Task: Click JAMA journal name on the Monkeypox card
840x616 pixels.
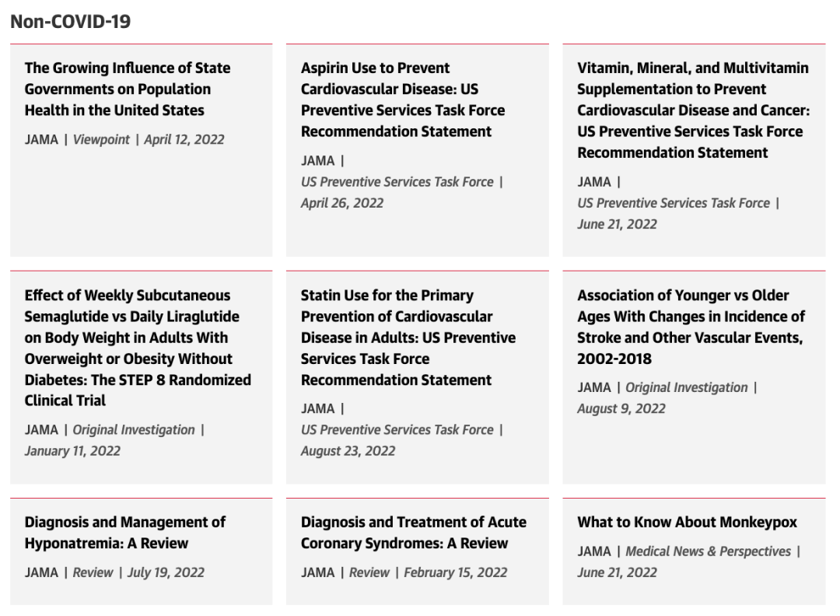Action: click(x=594, y=551)
